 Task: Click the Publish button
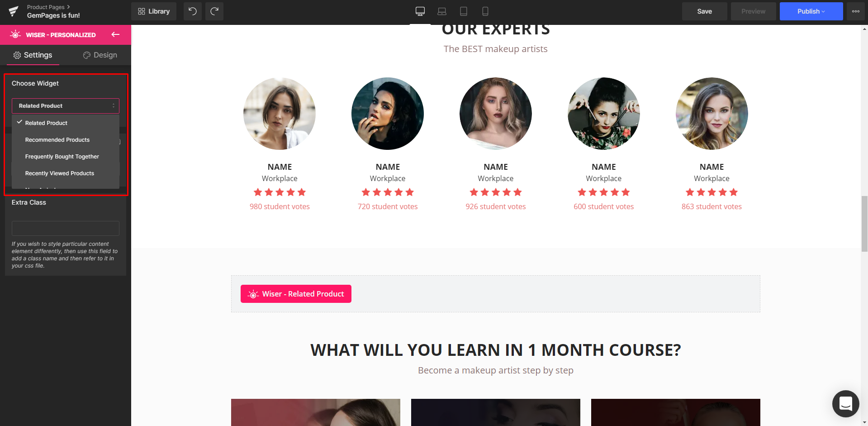[x=811, y=11]
